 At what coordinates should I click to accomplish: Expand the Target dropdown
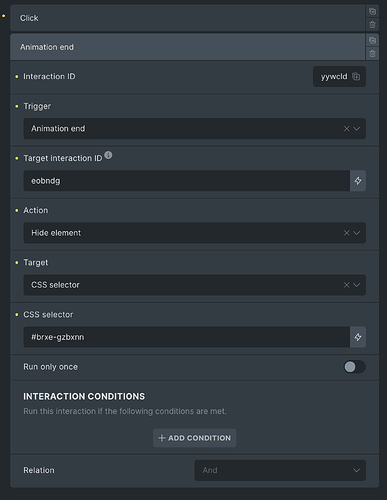click(357, 285)
